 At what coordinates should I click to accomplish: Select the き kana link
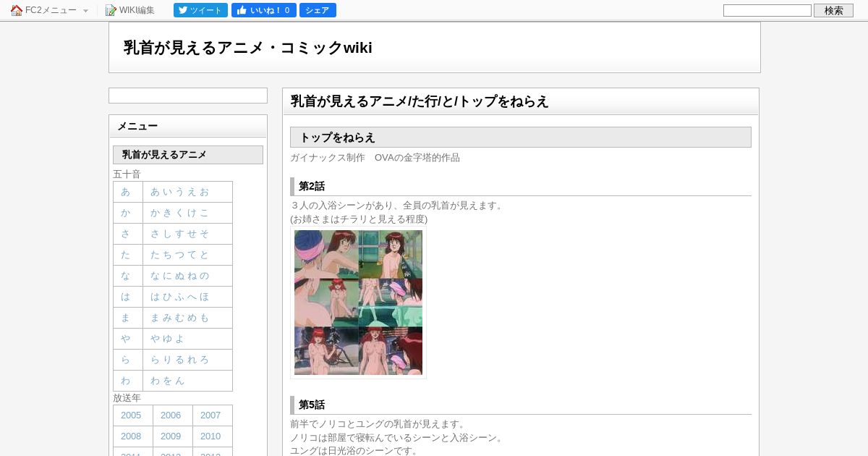(x=168, y=213)
